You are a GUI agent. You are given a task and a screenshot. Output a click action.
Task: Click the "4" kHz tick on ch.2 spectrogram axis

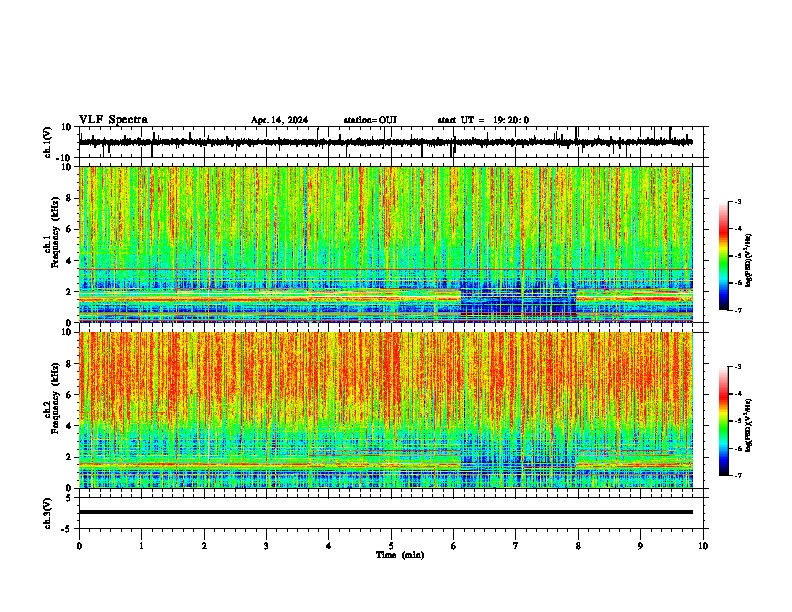coord(69,426)
